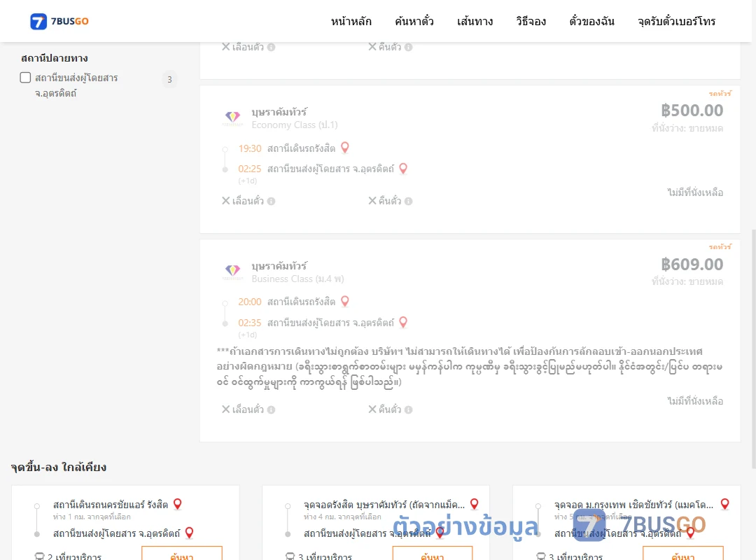Click the Economy Class (ป.1) label
The height and width of the screenshot is (560, 756).
[x=295, y=125]
